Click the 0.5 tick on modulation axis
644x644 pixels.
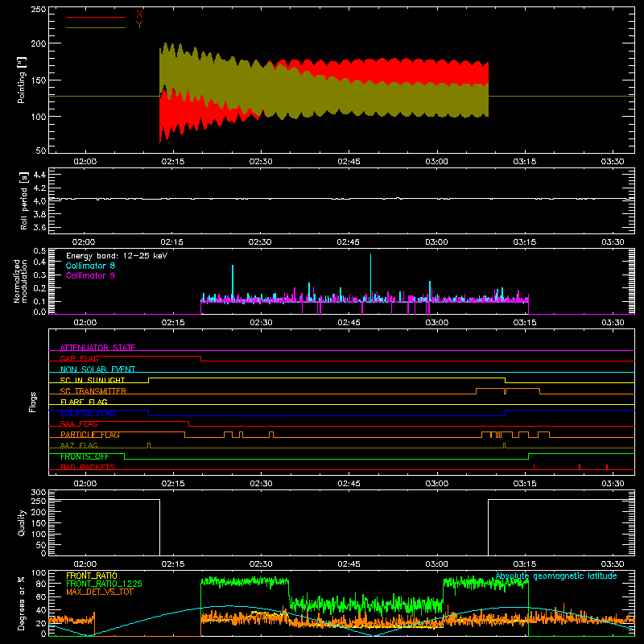[39, 250]
